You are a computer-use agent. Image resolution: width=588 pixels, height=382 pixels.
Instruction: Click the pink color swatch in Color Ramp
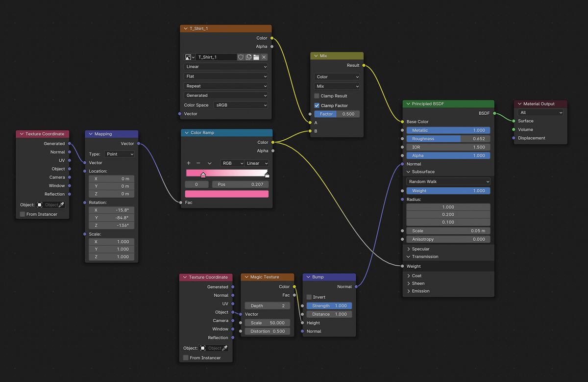coord(227,194)
